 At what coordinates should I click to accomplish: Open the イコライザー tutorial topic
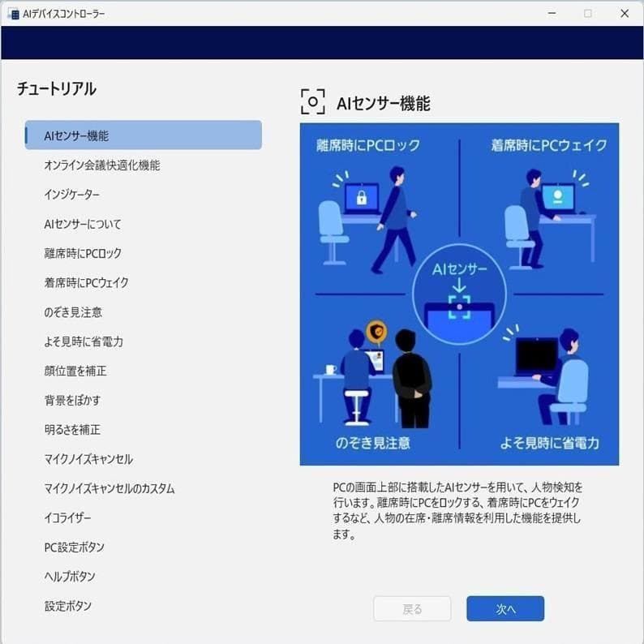[x=68, y=518]
